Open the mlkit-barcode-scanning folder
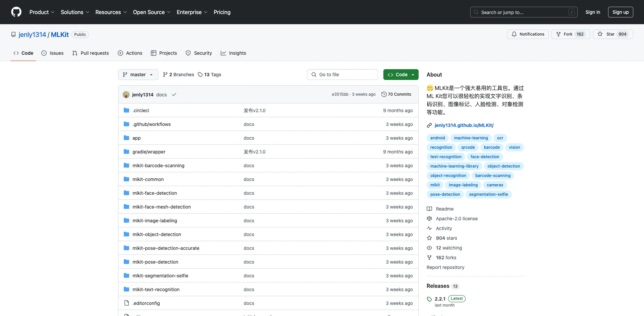This screenshot has width=644, height=316. [x=158, y=166]
